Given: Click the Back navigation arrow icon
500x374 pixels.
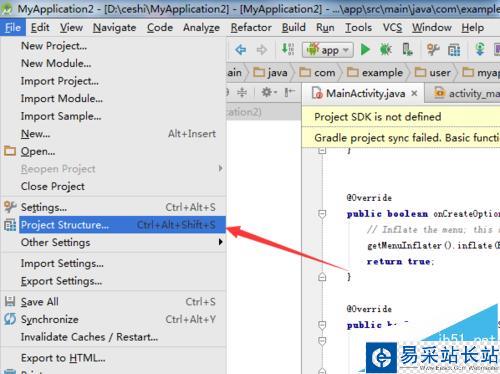Looking at the screenshot, I should 241,50.
